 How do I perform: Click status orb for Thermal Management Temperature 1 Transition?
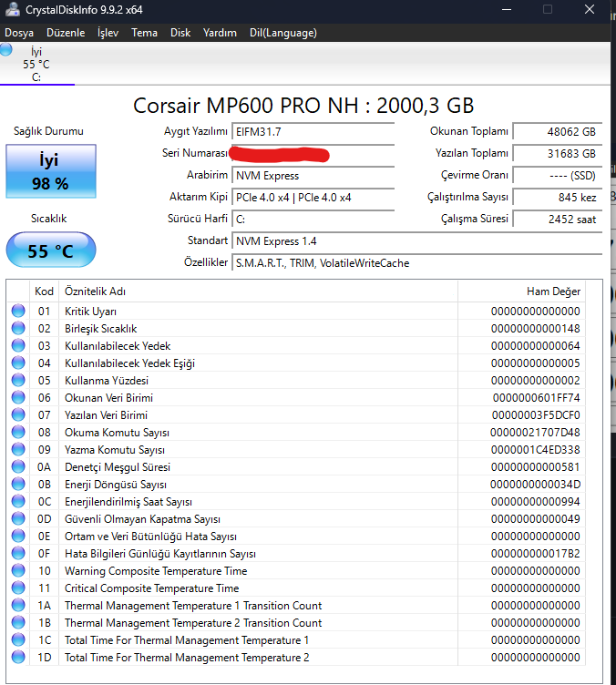18,605
